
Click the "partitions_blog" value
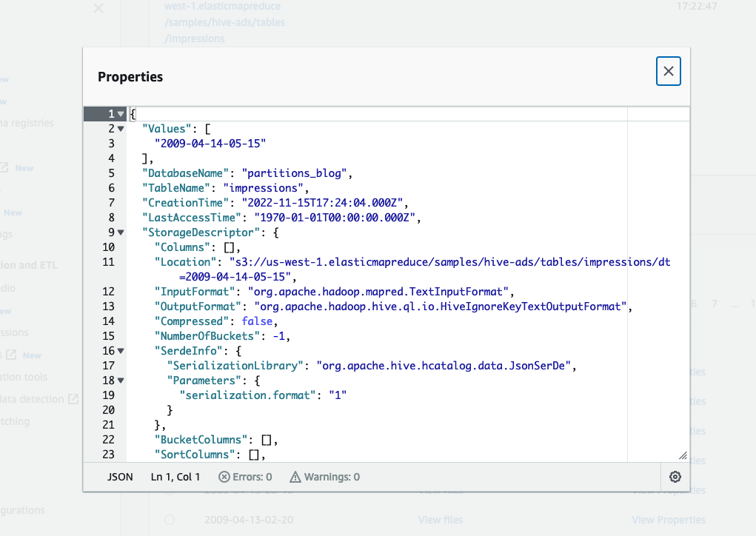click(294, 173)
